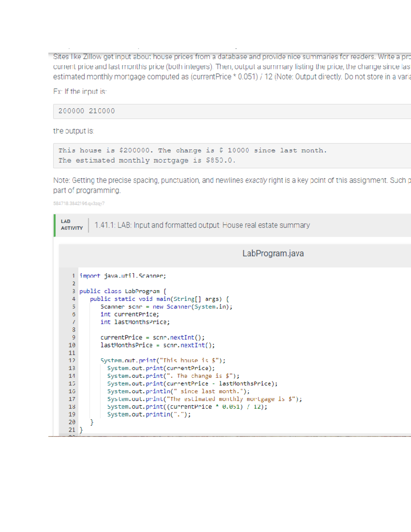Click the System.out.print This house is line

point(163,360)
